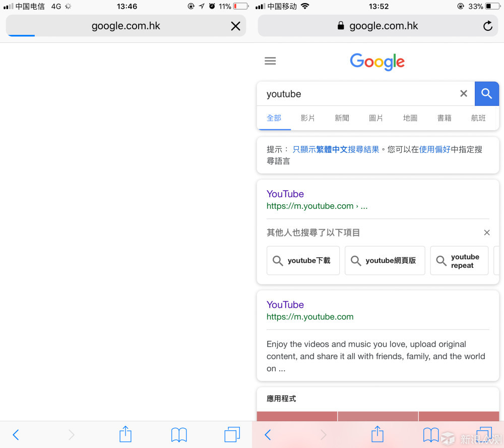Go back in the right Safari window
Screen dimensions: 504x448
click(268, 435)
